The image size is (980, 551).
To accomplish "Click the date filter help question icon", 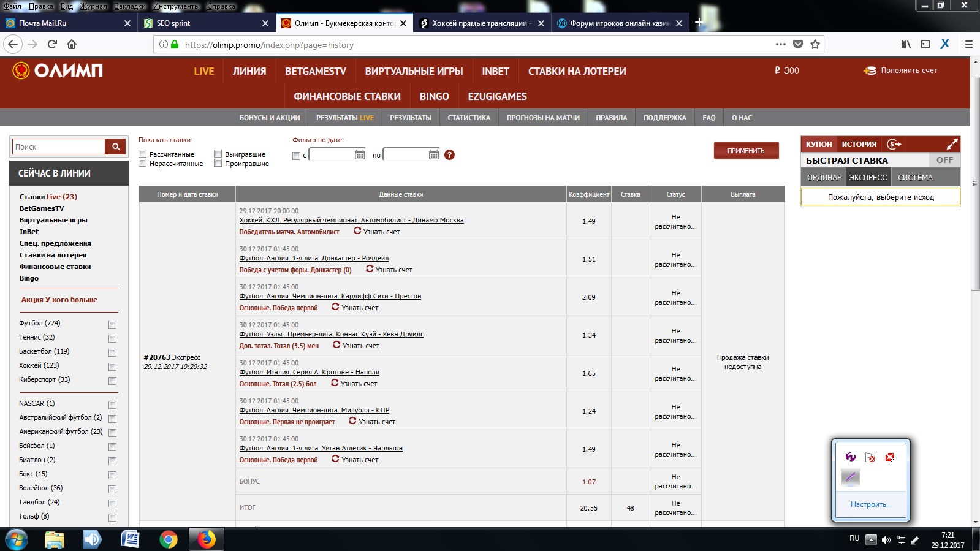I will tap(449, 154).
